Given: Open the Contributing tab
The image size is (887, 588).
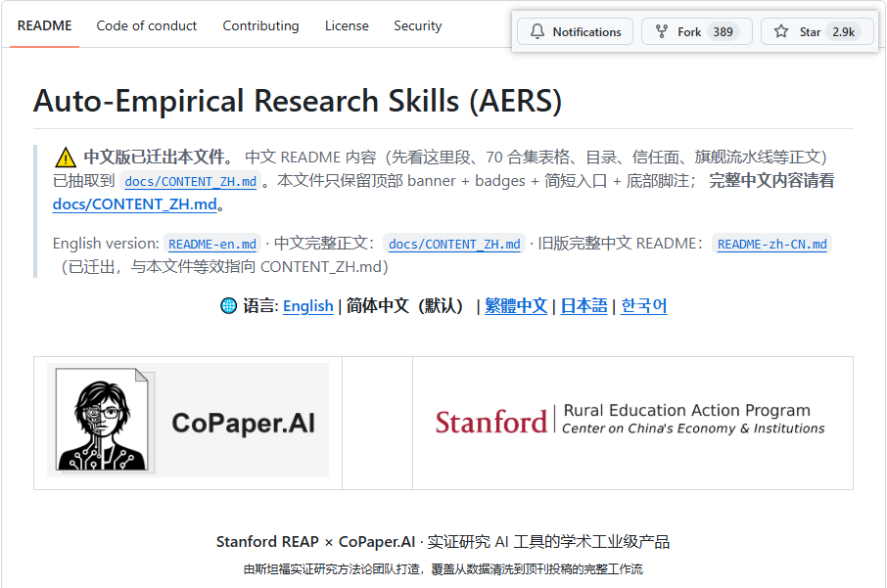Looking at the screenshot, I should click(260, 26).
